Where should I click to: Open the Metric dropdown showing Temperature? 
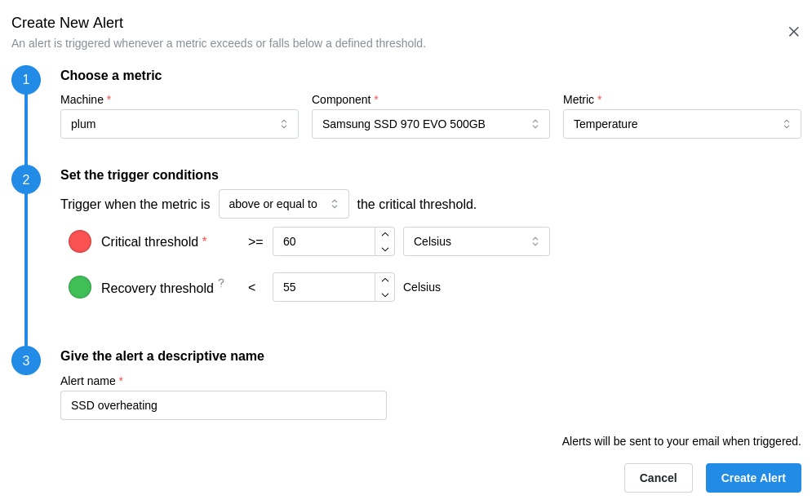pos(682,124)
